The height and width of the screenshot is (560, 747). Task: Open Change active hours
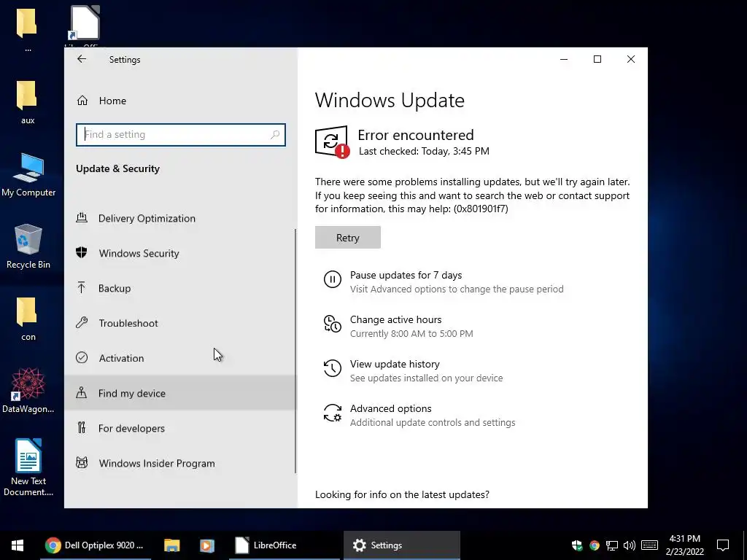tap(396, 319)
